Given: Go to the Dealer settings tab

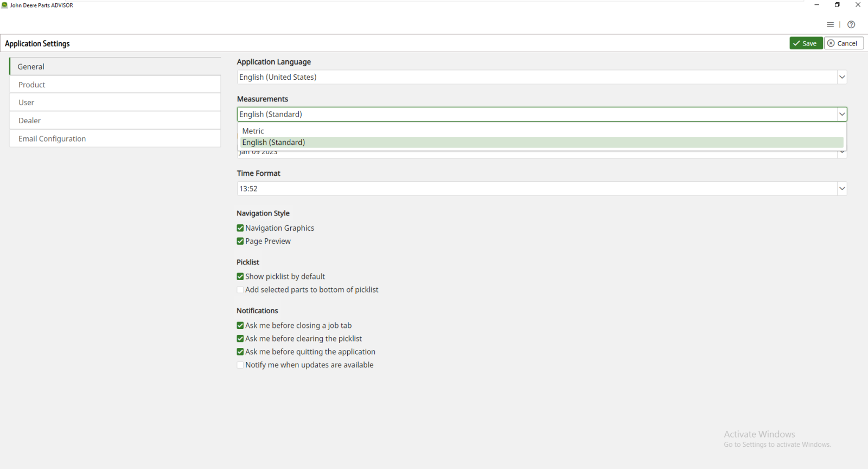Looking at the screenshot, I should click(x=115, y=121).
